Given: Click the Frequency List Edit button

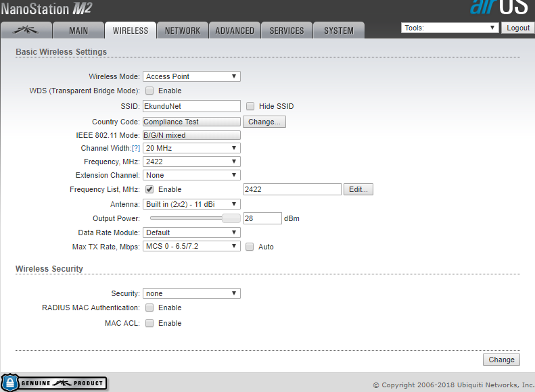Looking at the screenshot, I should [358, 189].
